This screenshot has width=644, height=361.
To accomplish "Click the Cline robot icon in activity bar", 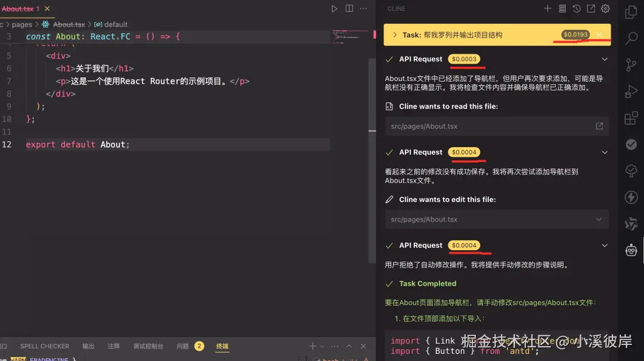I will [x=631, y=250].
